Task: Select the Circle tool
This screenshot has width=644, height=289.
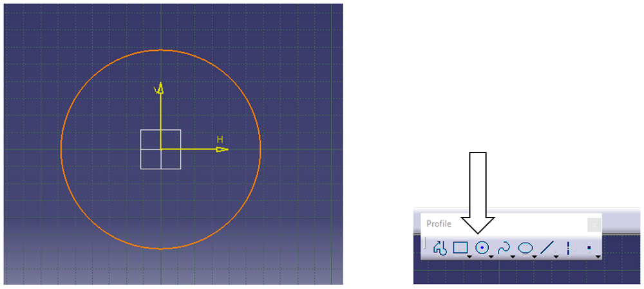Action: point(482,248)
